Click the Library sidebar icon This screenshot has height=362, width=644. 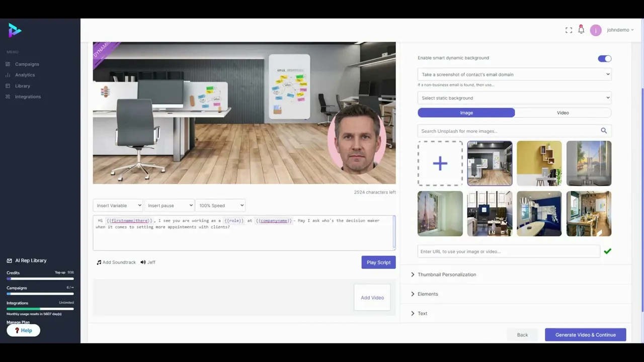point(8,86)
